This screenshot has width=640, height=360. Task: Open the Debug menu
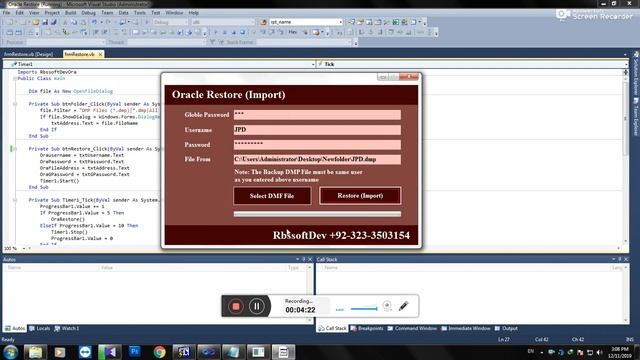[x=88, y=13]
